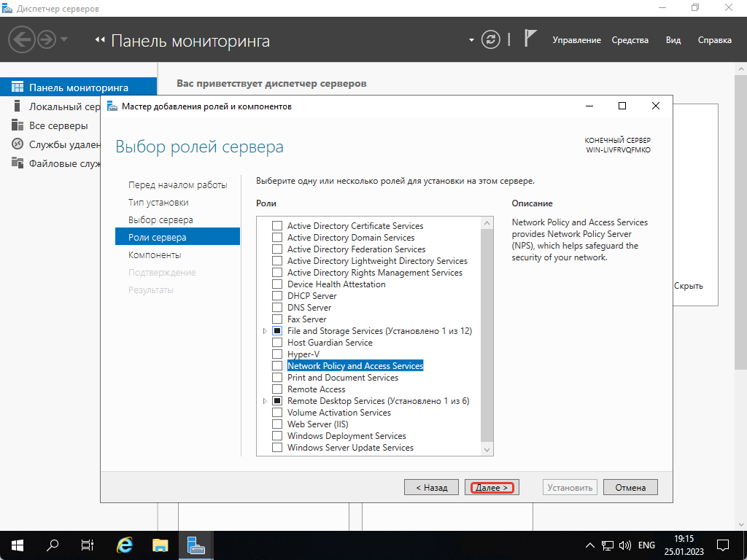
Task: Select Windows Deployment Services row text
Action: click(347, 436)
